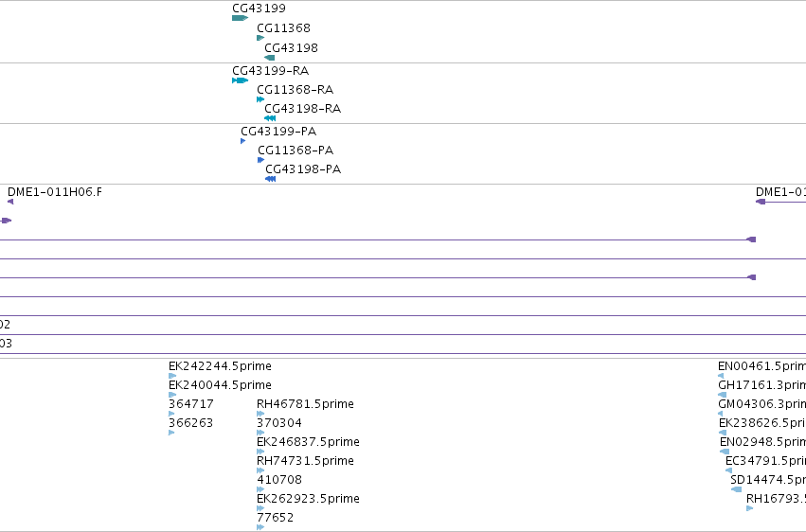Viewport: 806px width, 532px height.
Task: Click the 364717 EST entry
Action: coord(191,404)
